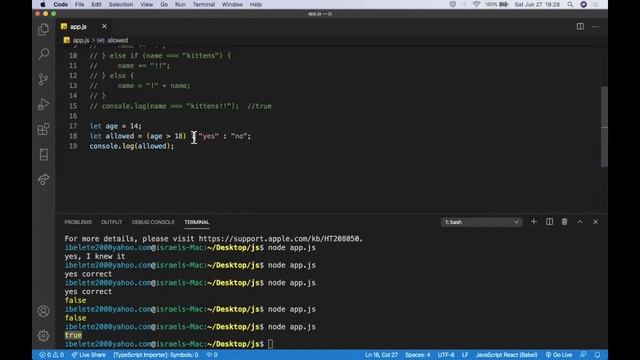Click app.js in the breadcrumb
Screen dimensions: 640x360
coord(81,40)
